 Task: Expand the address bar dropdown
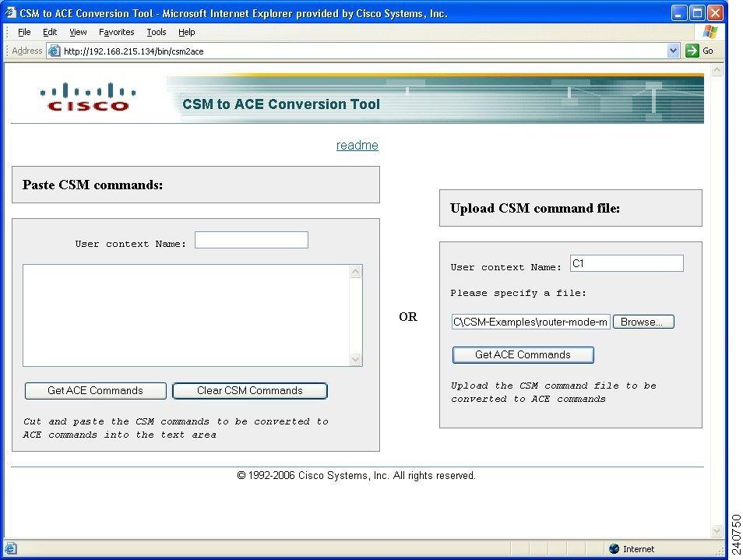(x=674, y=51)
